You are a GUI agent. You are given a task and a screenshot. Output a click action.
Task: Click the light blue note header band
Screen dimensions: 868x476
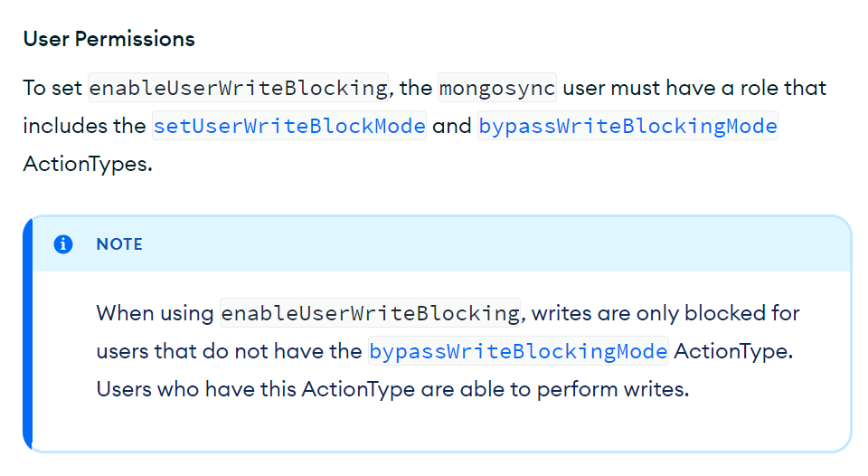[x=452, y=244]
